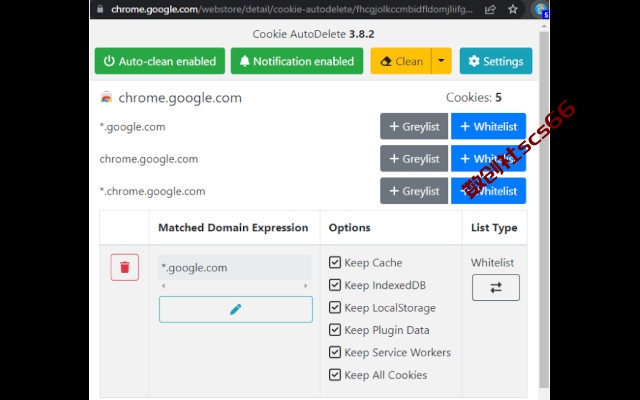
Task: Click the expression field's left scroll arrow
Action: coord(164,286)
